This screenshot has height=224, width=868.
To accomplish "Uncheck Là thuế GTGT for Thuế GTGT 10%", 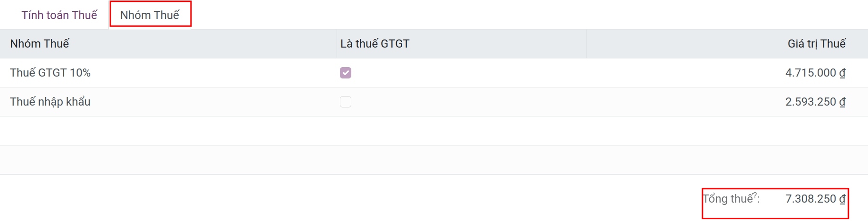I will click(x=346, y=73).
